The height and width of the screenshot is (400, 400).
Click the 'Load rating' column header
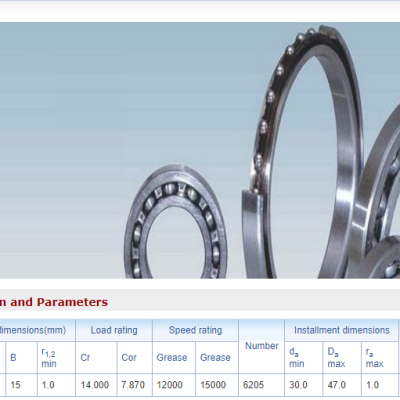(x=114, y=330)
